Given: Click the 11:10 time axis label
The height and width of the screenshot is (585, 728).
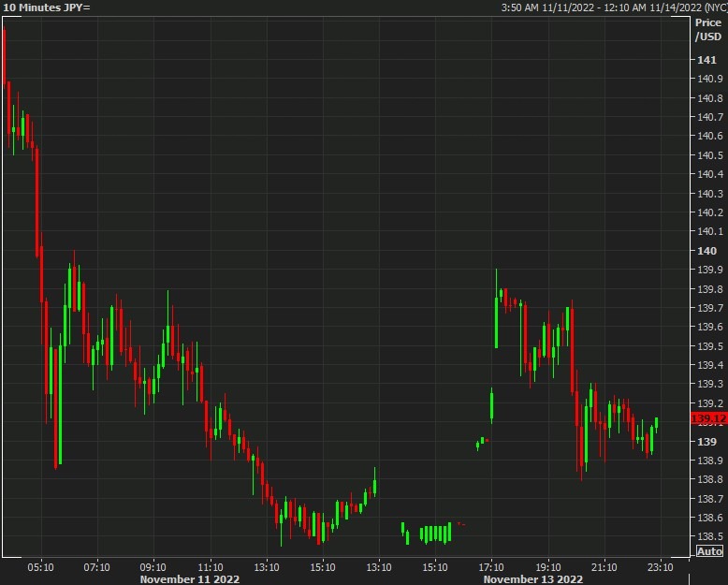Looking at the screenshot, I should [x=211, y=567].
